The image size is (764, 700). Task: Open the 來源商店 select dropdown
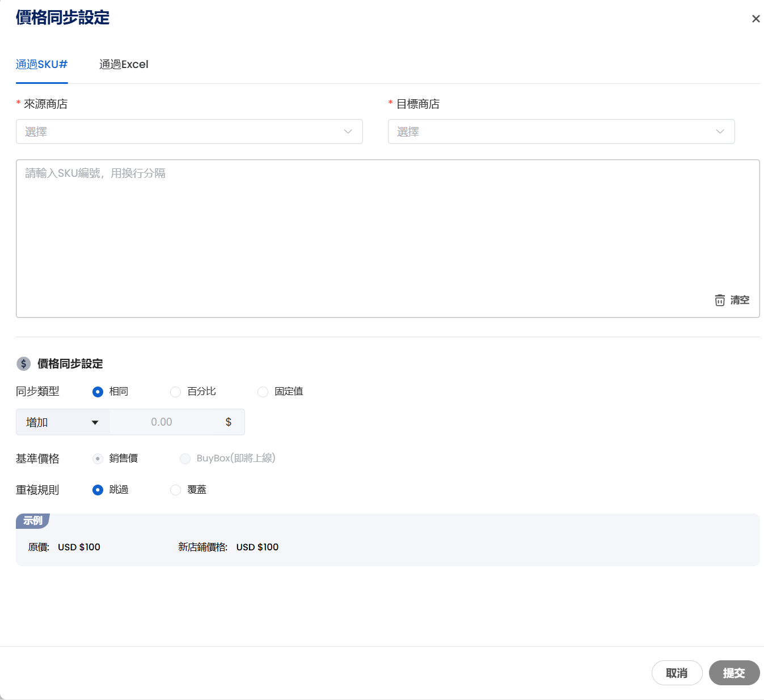pyautogui.click(x=189, y=131)
